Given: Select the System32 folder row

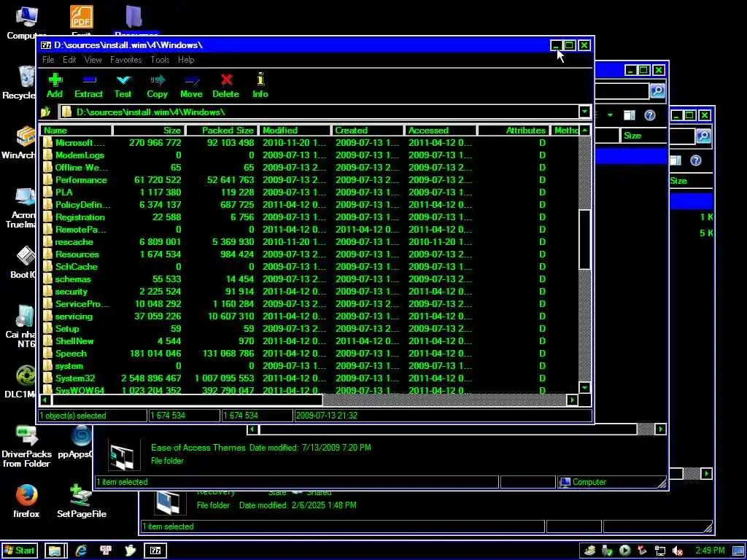Looking at the screenshot, I should pos(309,378).
